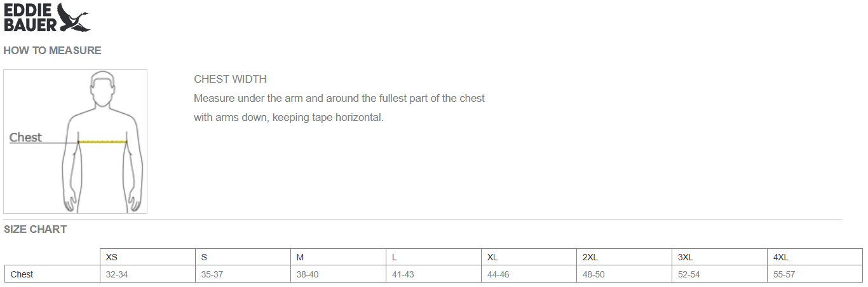The width and height of the screenshot is (868, 287).
Task: Click the Eddie Bauer goose logo icon
Action: [x=74, y=17]
